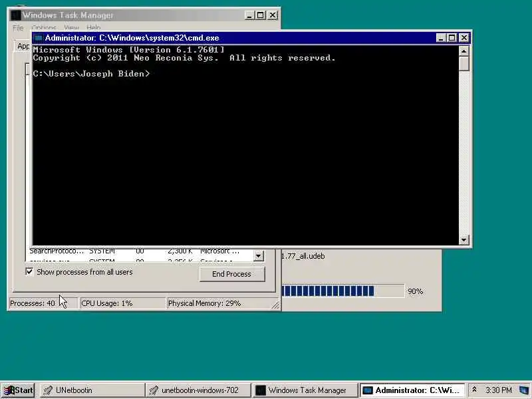Uncheck Show processes from all users

[29, 272]
